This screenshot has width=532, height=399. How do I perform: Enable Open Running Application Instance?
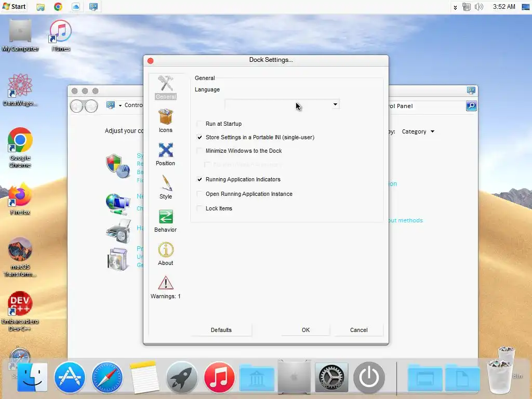(199, 194)
